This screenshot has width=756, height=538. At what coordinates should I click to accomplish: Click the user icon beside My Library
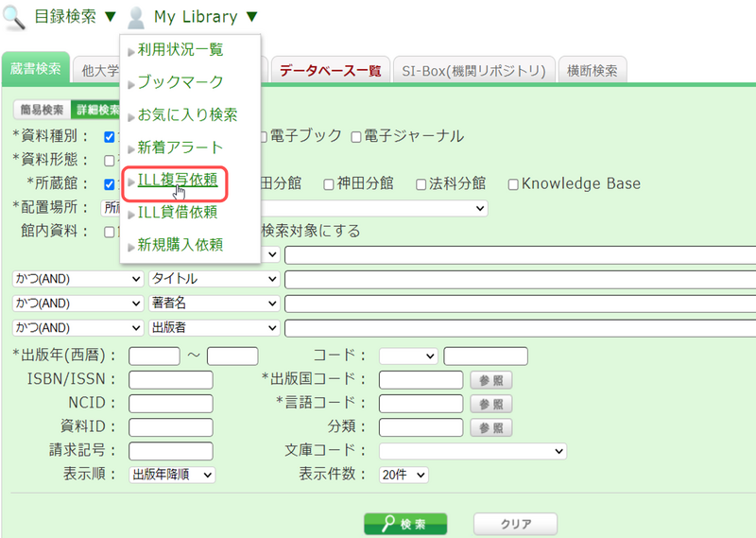[137, 18]
